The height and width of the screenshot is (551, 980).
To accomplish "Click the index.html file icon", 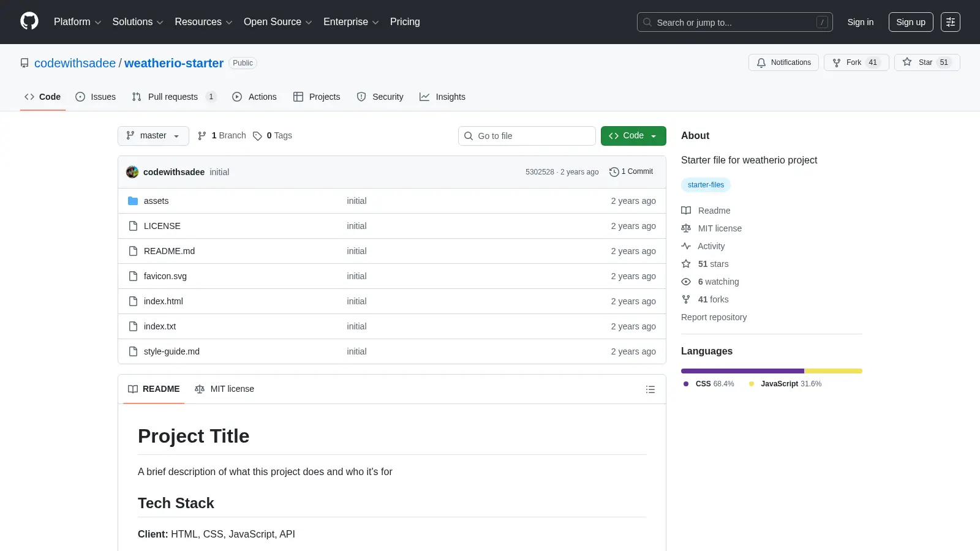I will [x=133, y=301].
